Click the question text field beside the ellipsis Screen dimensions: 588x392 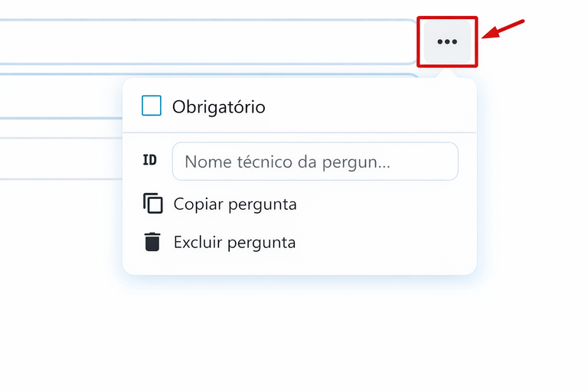coord(207,41)
